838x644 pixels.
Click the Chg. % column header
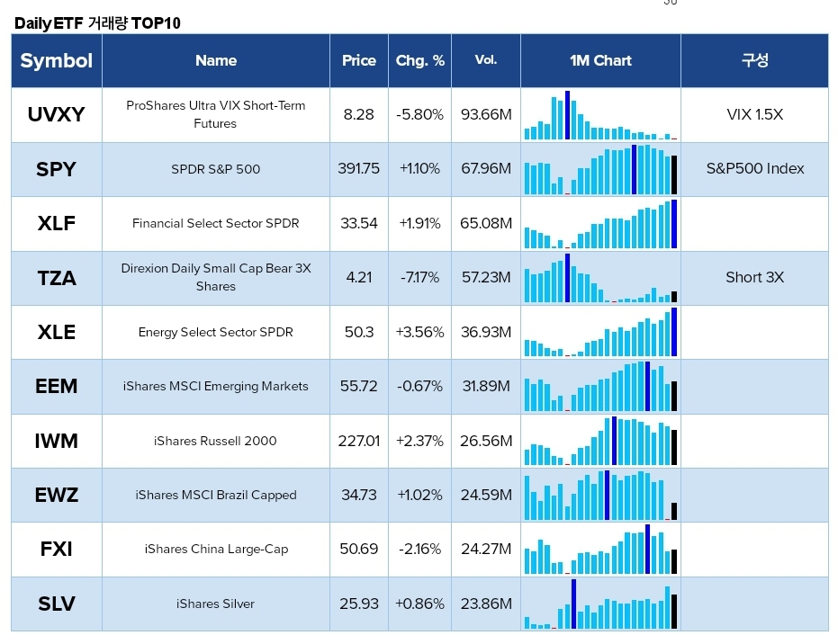(x=419, y=60)
